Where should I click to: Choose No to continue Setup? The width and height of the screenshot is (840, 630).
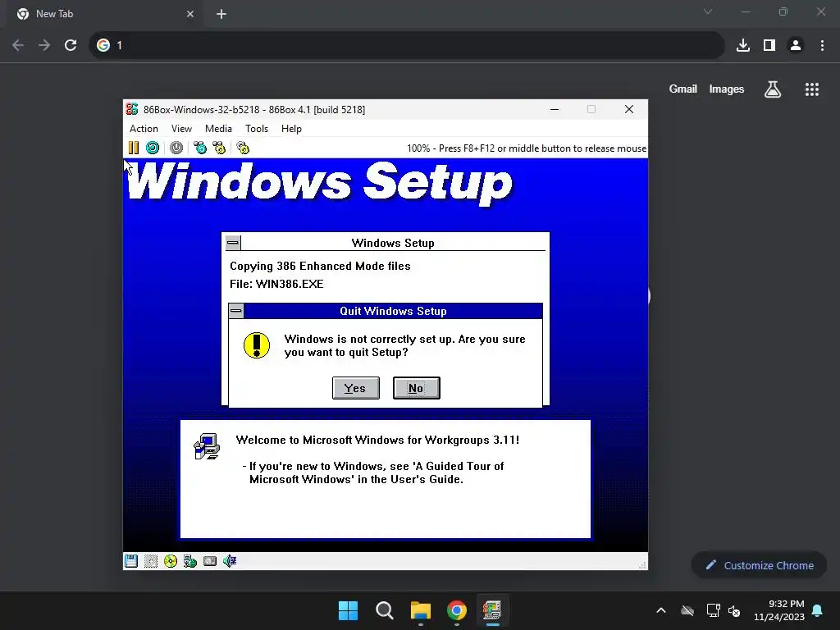[416, 388]
